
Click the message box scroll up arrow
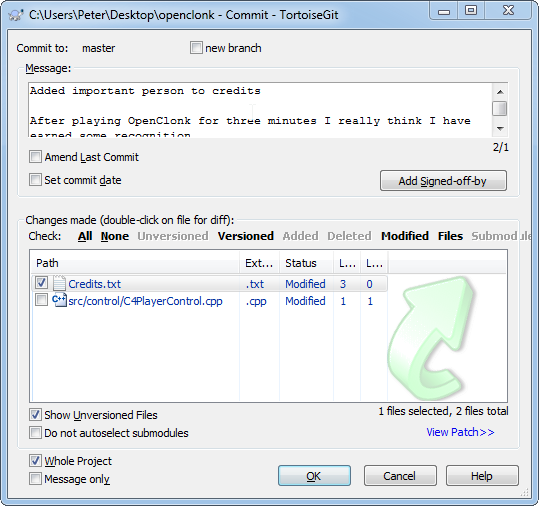[x=500, y=92]
